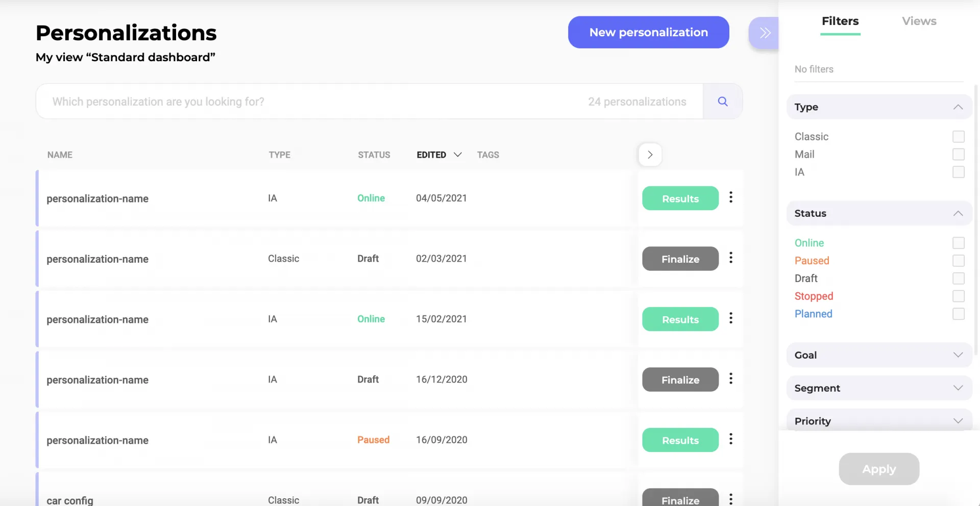Open more options for 16/12/2020 row
Screen dimensions: 980x506
(x=731, y=378)
